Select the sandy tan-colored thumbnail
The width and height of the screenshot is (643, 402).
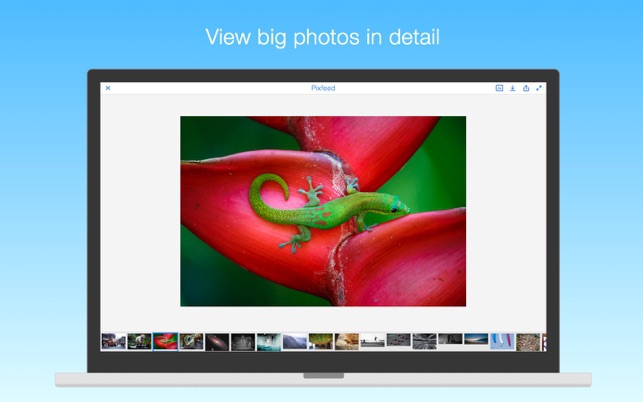pyautogui.click(x=347, y=342)
